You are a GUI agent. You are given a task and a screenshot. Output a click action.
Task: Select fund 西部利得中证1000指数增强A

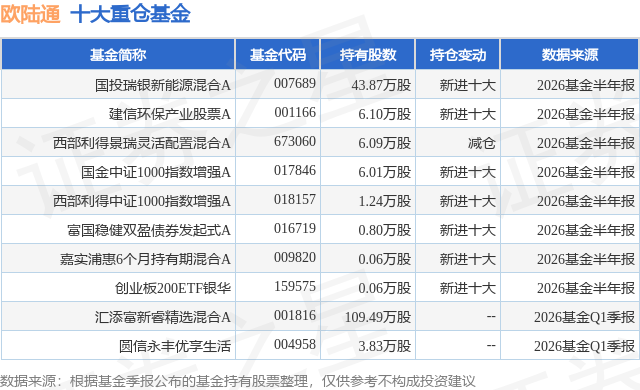pyautogui.click(x=142, y=201)
